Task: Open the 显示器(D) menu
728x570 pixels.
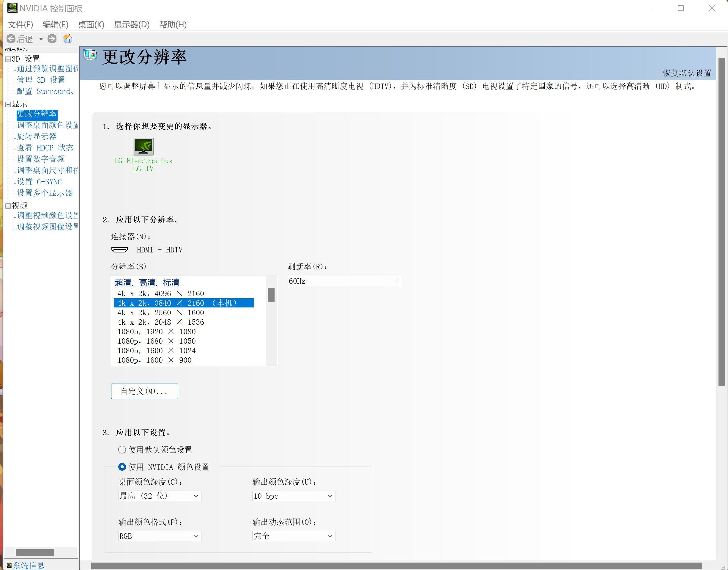Action: click(132, 25)
